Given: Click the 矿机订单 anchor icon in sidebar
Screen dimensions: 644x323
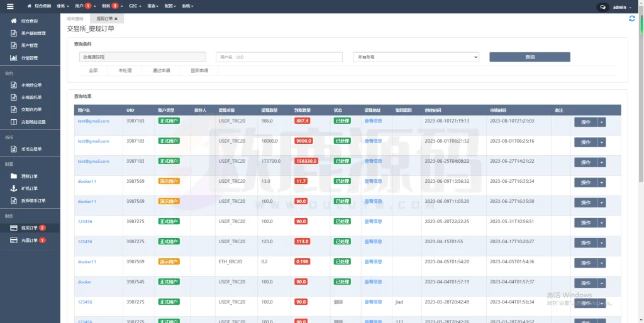Looking at the screenshot, I should (14, 188).
